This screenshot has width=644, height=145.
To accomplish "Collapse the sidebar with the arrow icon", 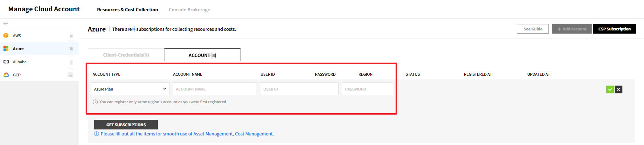I will point(6,24).
